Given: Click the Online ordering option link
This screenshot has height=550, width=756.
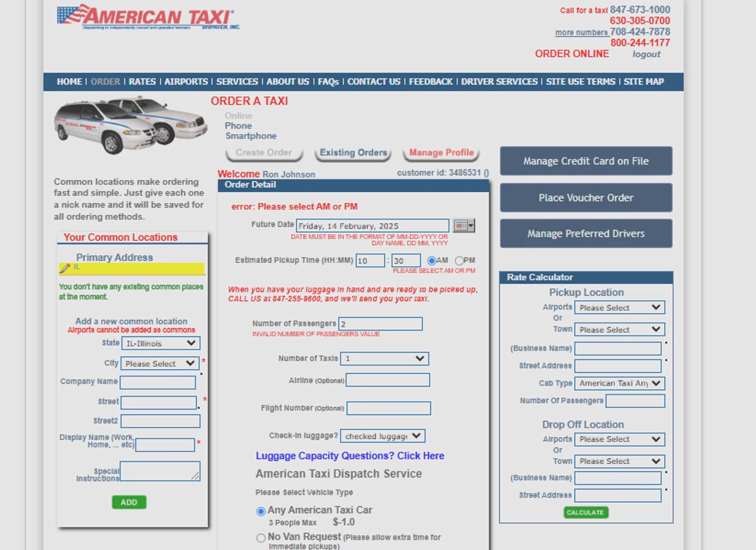Looking at the screenshot, I should [x=238, y=116].
